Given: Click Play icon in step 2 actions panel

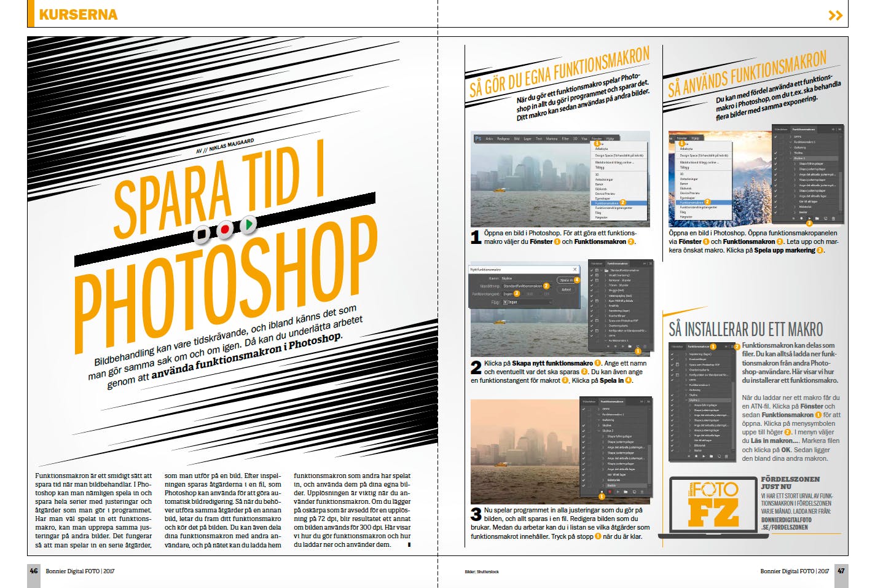Looking at the screenshot, I should [x=622, y=347].
